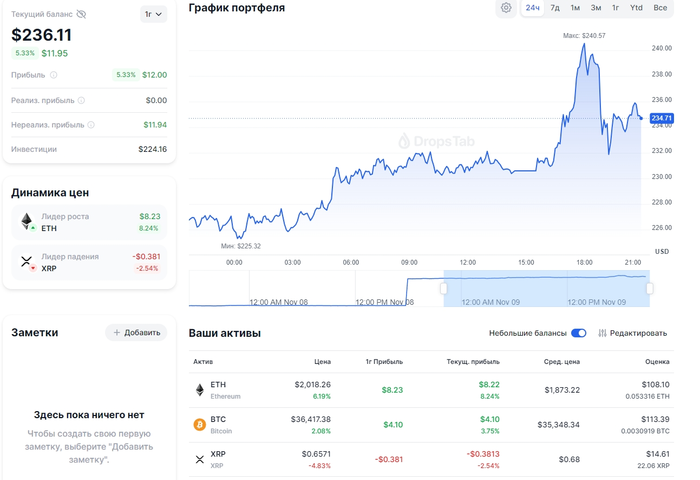700x480 pixels.
Task: Click the Ethereum icon in Лидер роста
Action: click(x=27, y=221)
